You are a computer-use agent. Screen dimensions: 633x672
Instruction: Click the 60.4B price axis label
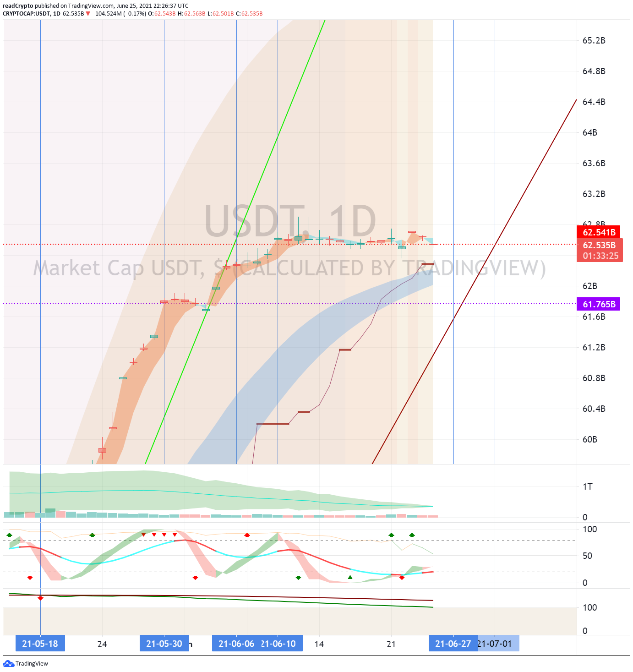594,409
